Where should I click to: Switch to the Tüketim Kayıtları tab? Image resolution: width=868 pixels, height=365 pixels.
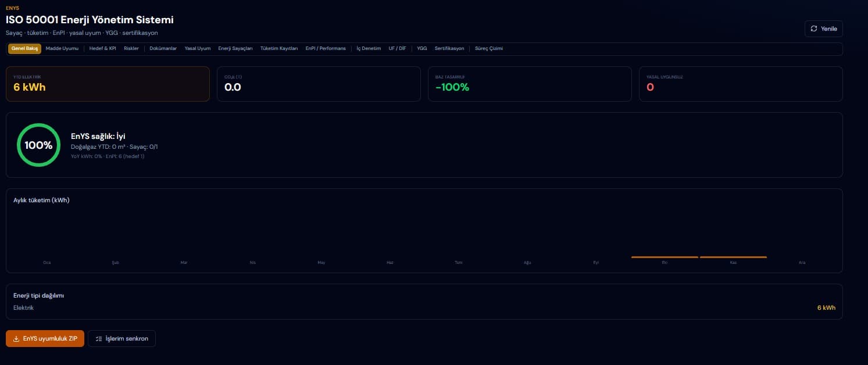coord(279,48)
